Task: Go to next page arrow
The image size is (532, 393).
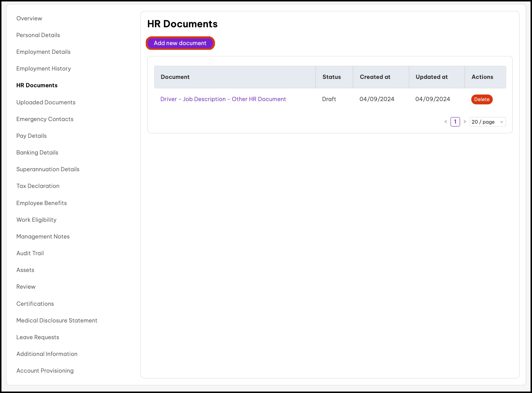Action: (x=465, y=122)
